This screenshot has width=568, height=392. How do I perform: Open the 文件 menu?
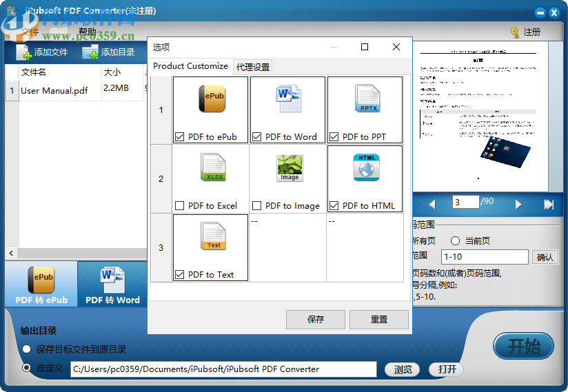point(30,32)
